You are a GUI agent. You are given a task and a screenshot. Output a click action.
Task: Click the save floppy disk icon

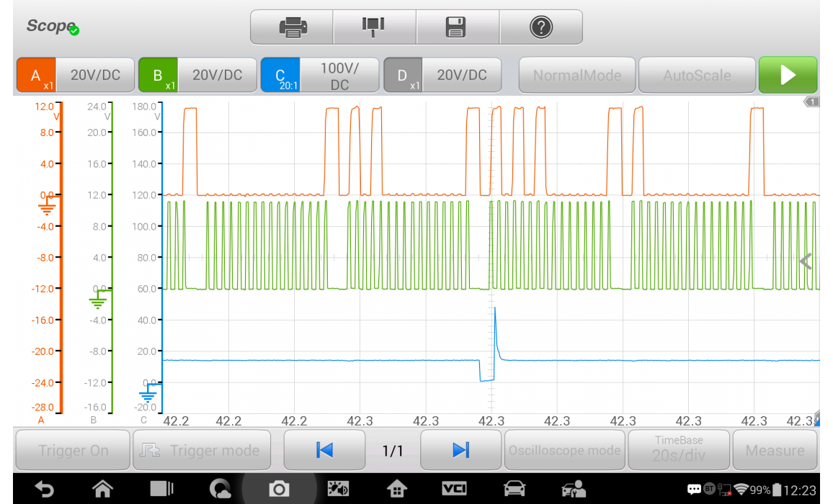click(457, 27)
